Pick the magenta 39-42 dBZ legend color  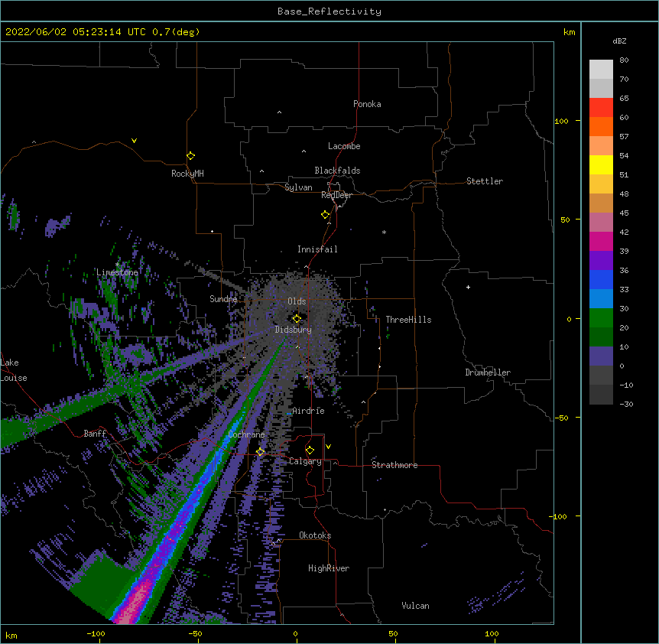point(601,242)
